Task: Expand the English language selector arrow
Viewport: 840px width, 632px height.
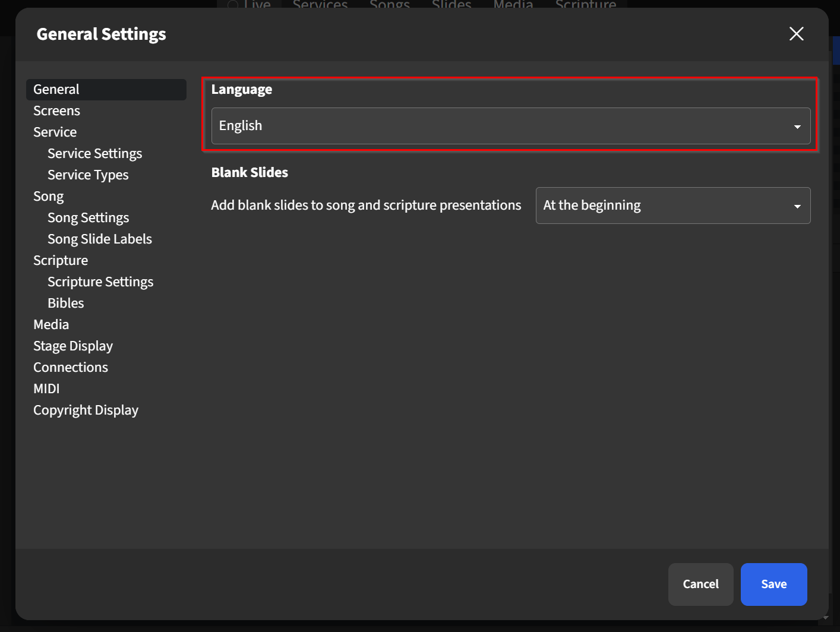Action: [x=797, y=126]
